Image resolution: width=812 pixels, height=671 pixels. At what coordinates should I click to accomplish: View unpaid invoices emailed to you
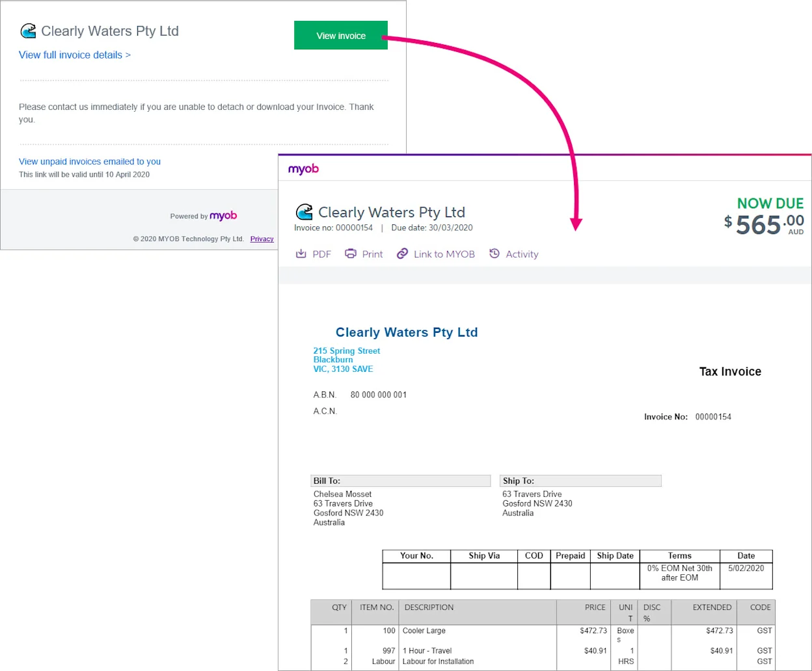89,161
